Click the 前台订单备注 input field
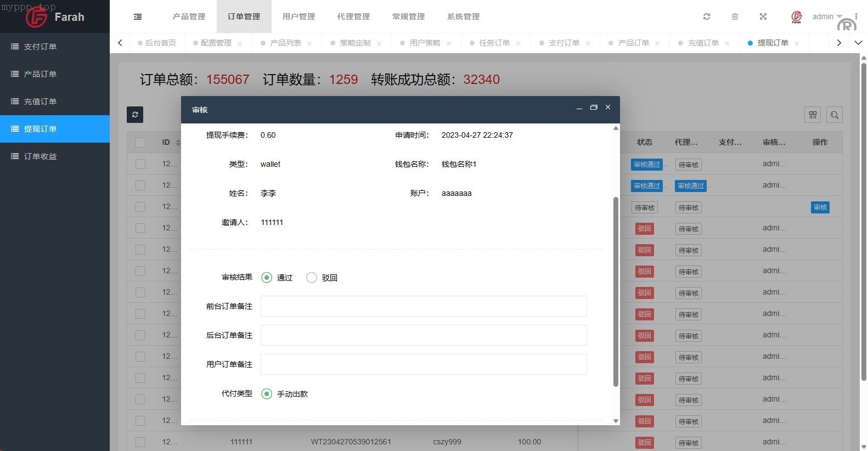 pos(423,306)
